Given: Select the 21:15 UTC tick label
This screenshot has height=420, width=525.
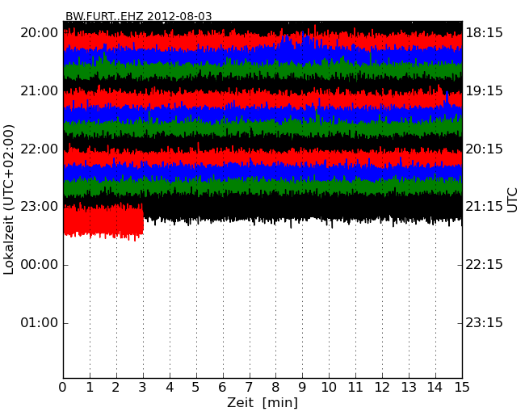Looking at the screenshot, I should click(x=484, y=207).
